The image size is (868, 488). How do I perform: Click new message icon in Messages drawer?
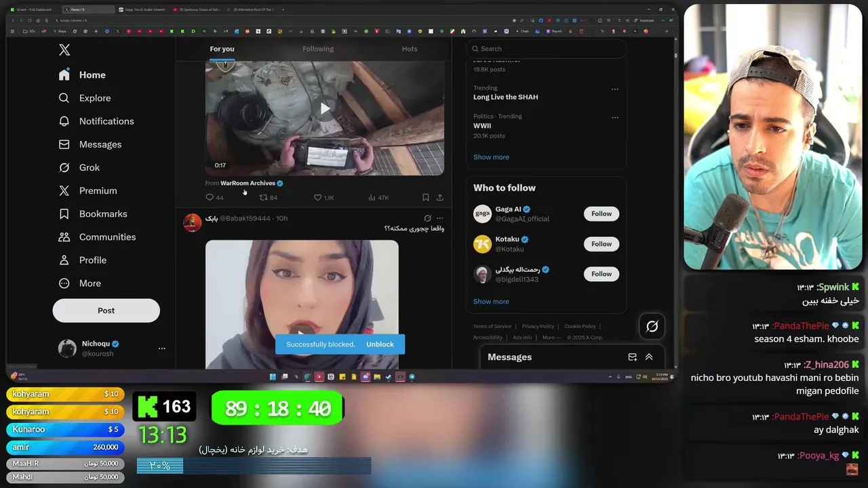tap(632, 357)
